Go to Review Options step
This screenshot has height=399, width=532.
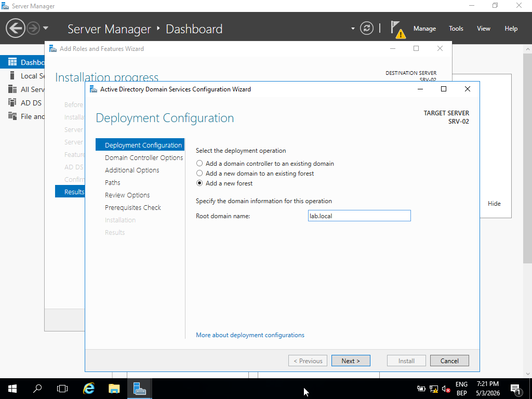point(127,195)
